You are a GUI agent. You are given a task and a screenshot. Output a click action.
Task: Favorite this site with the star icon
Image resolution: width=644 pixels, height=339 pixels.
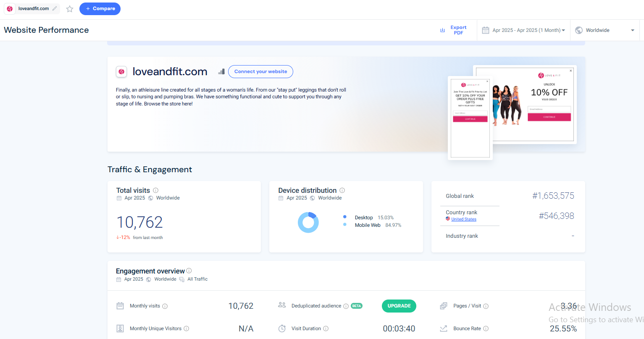70,9
